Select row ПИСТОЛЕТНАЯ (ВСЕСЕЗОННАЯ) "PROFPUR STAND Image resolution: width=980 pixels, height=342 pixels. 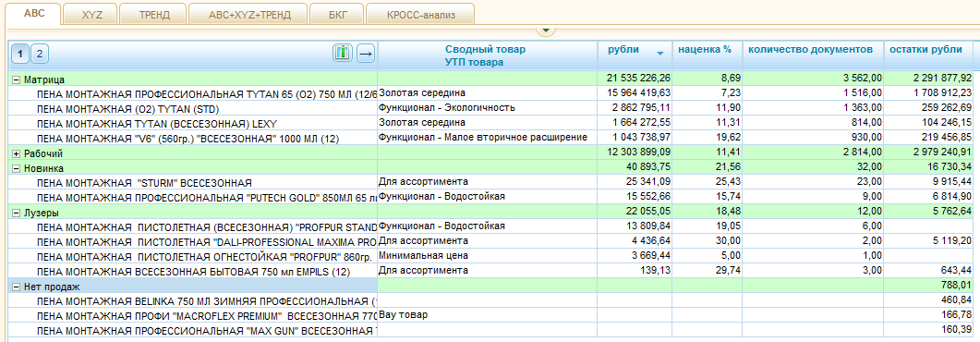tap(207, 227)
